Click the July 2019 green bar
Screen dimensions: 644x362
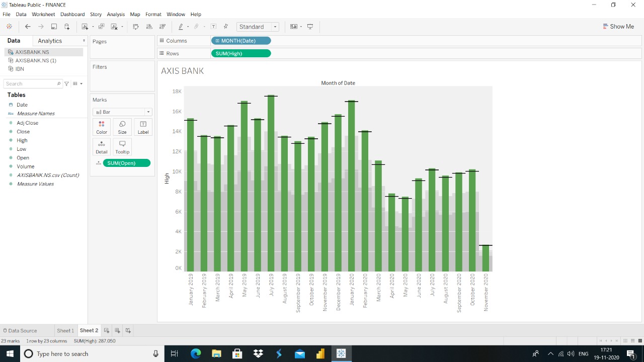click(x=271, y=184)
